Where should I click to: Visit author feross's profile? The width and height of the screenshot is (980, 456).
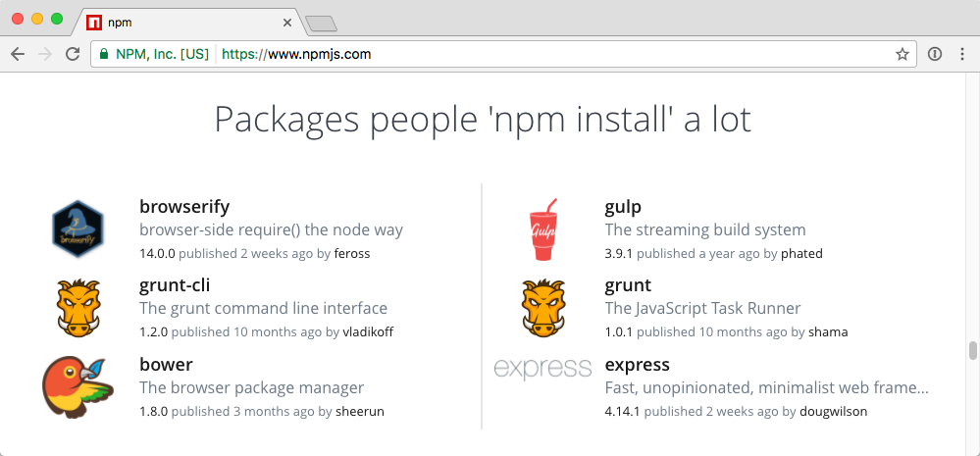click(x=351, y=253)
